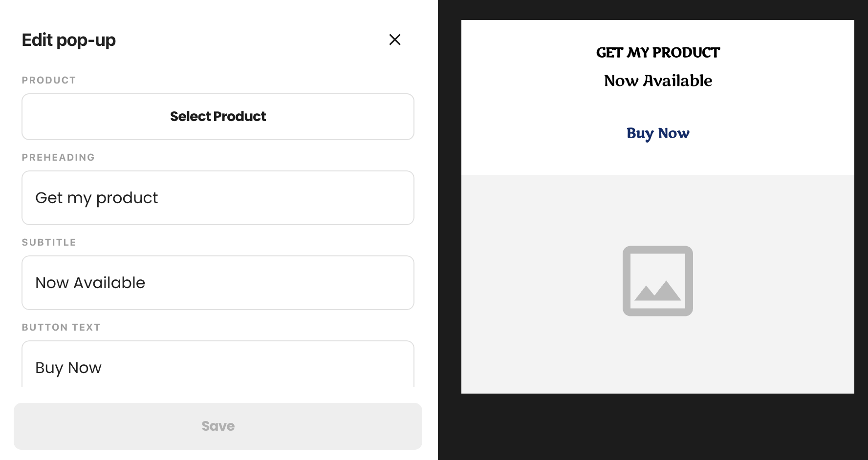Screen dimensions: 868x460
Task: Click the PRODUCT section label
Action: [x=49, y=80]
